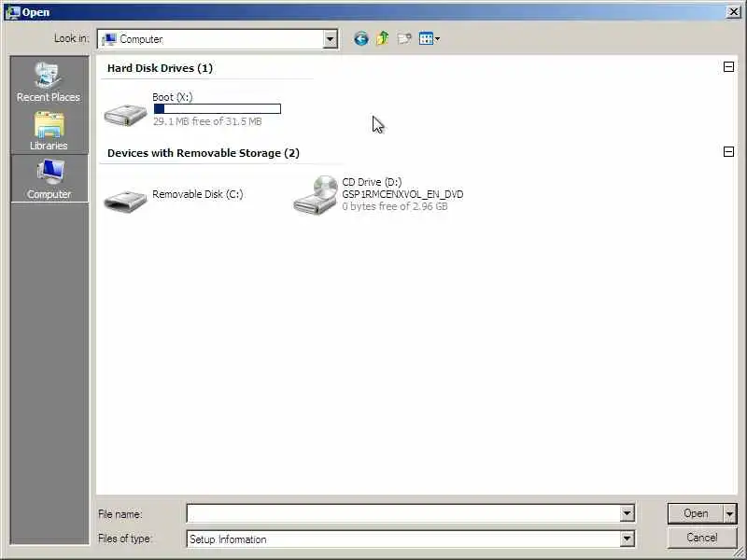Click the Removable Disk (C:) label
The image size is (747, 560).
(198, 194)
